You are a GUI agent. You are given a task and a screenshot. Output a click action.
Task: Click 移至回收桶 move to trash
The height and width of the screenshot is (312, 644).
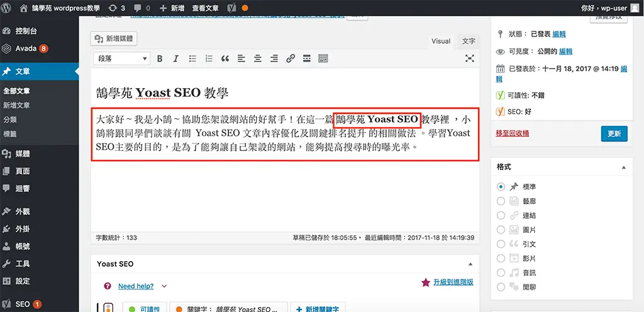pyautogui.click(x=513, y=133)
